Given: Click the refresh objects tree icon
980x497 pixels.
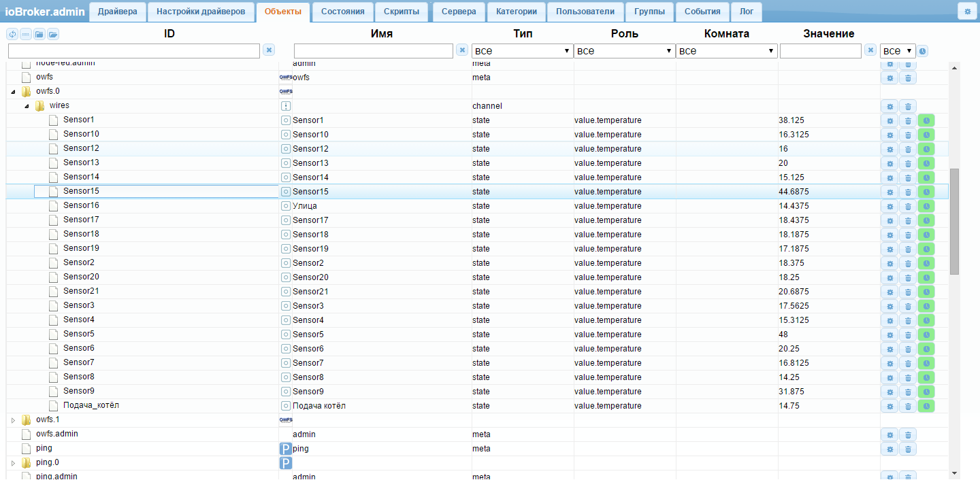Looking at the screenshot, I should (x=12, y=34).
